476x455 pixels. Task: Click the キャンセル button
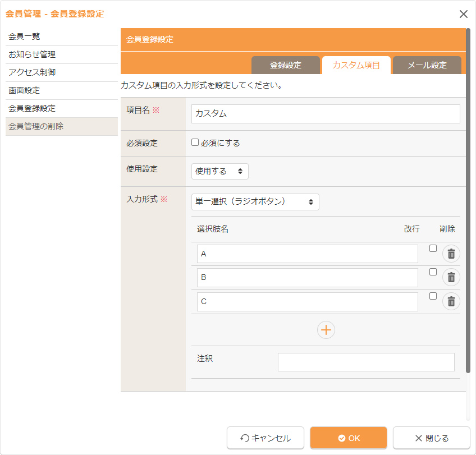[x=266, y=438]
